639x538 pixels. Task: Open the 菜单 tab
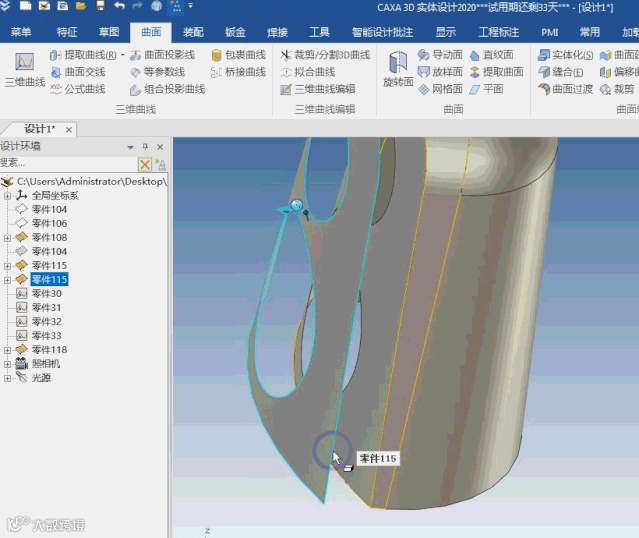(x=21, y=32)
